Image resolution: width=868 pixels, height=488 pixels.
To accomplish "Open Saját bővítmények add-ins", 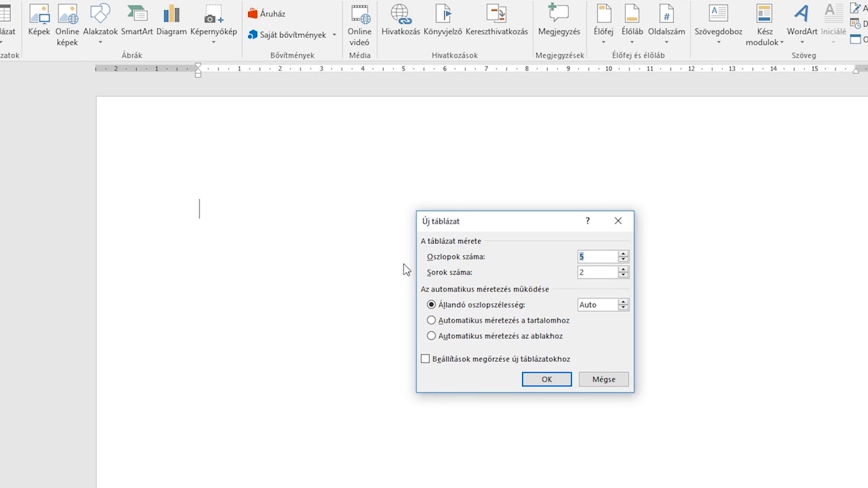I will [292, 35].
